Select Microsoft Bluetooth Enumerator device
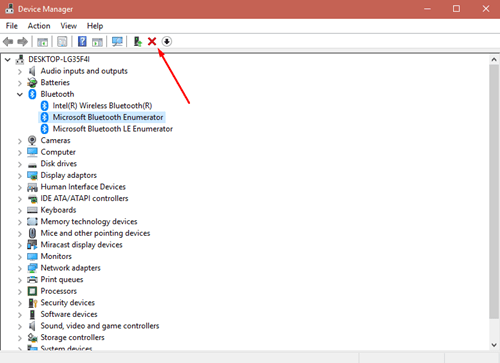Image resolution: width=500 pixels, height=363 pixels. (108, 117)
